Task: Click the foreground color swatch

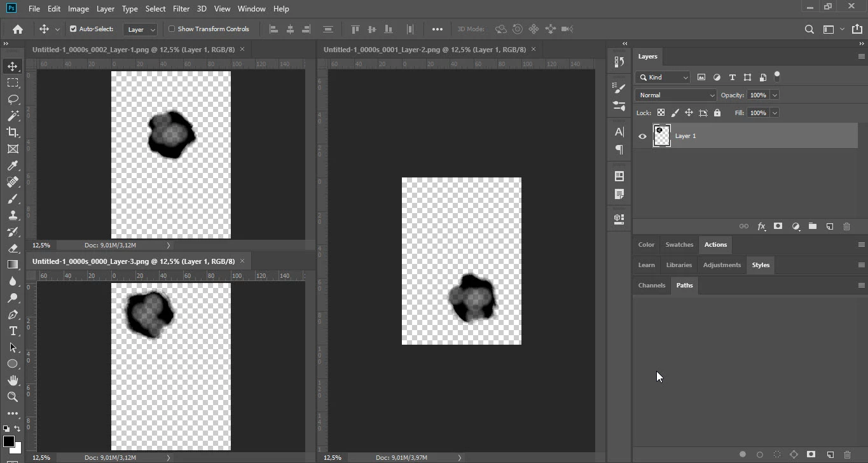Action: (8, 441)
